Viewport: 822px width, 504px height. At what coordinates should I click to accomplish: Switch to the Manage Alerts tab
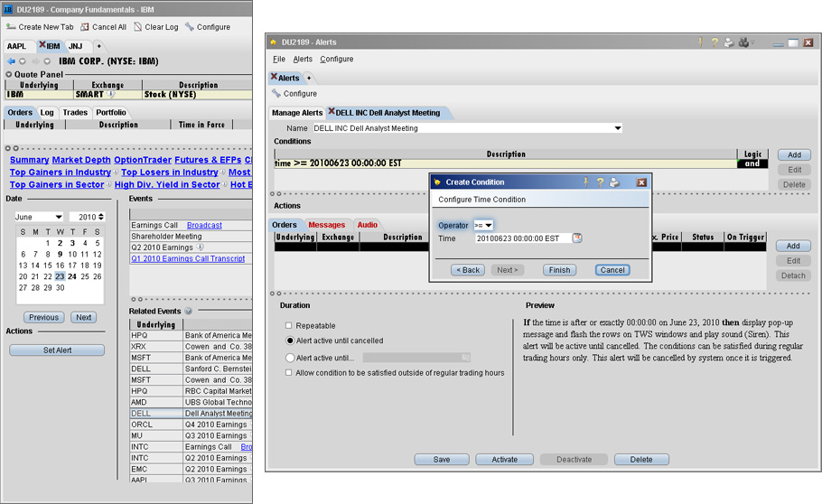point(297,112)
